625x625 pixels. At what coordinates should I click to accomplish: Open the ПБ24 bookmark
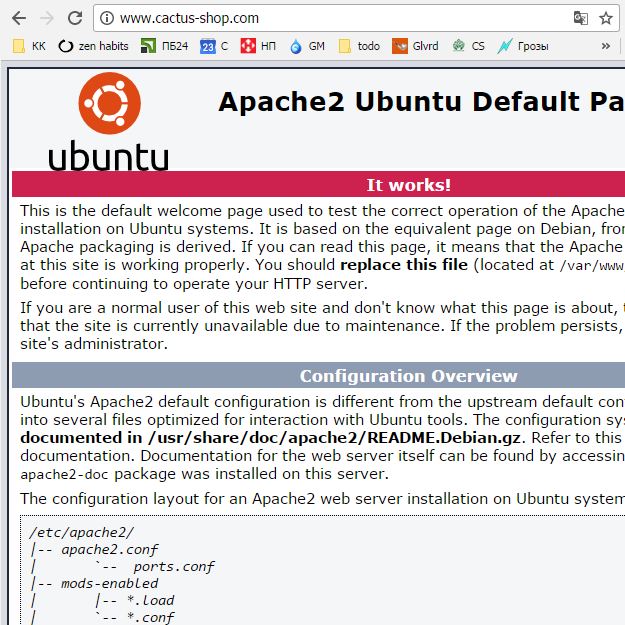click(x=164, y=46)
